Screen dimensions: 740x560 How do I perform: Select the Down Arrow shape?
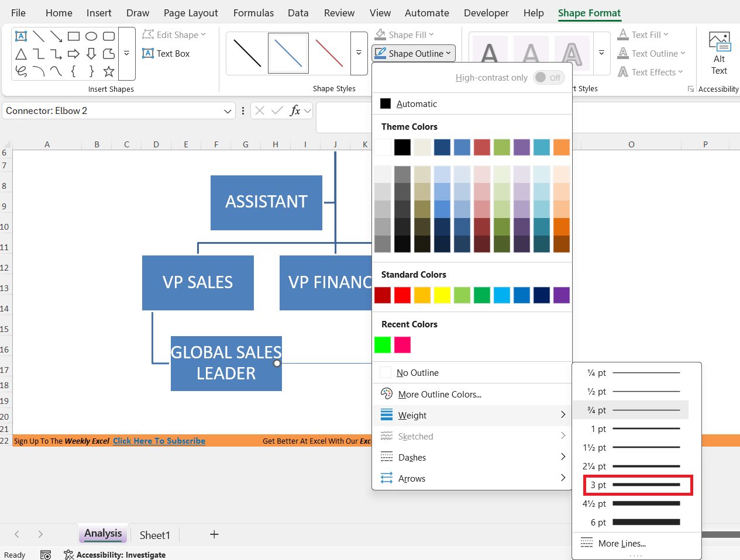click(x=91, y=54)
